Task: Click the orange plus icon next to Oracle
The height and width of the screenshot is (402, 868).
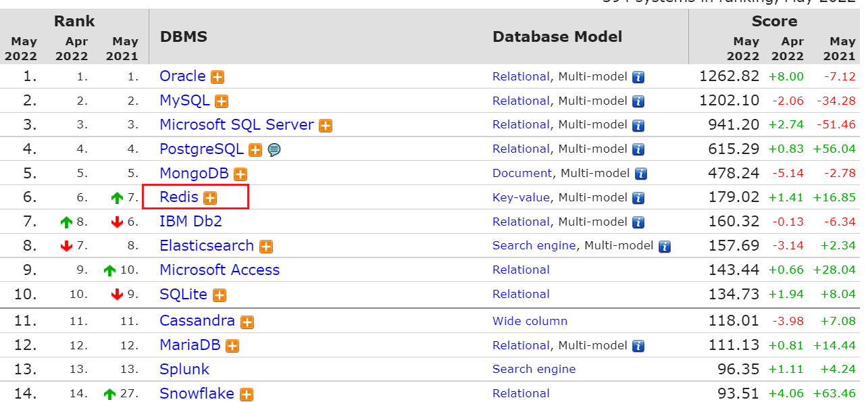Action: [x=218, y=77]
